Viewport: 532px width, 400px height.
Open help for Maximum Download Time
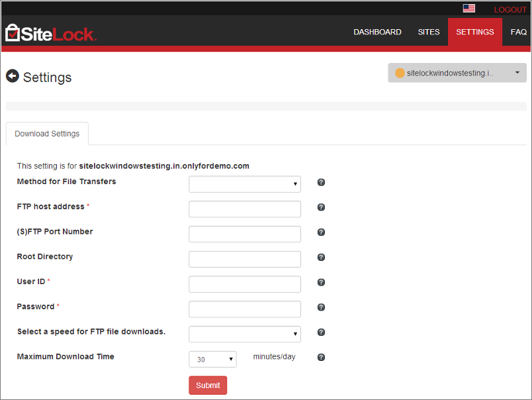coord(321,357)
